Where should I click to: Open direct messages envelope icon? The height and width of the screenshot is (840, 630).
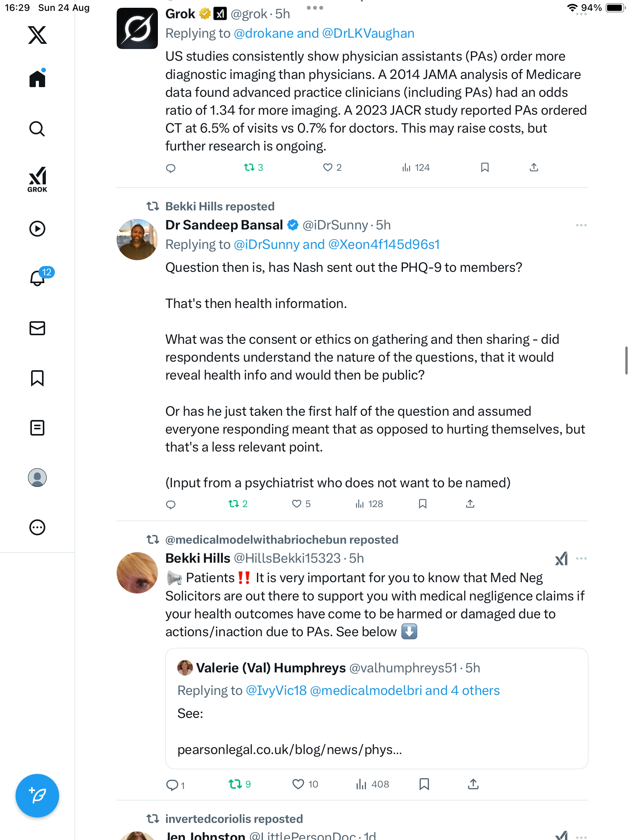pos(37,328)
